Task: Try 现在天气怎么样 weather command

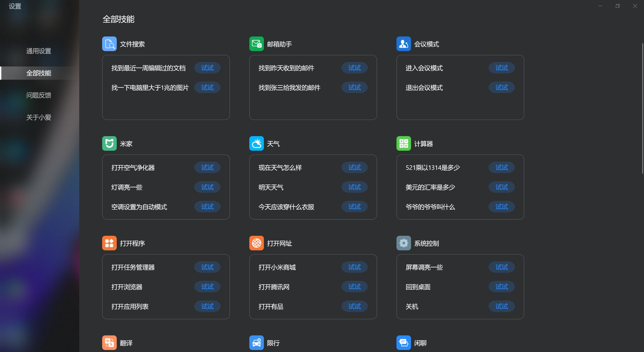Action: [354, 167]
